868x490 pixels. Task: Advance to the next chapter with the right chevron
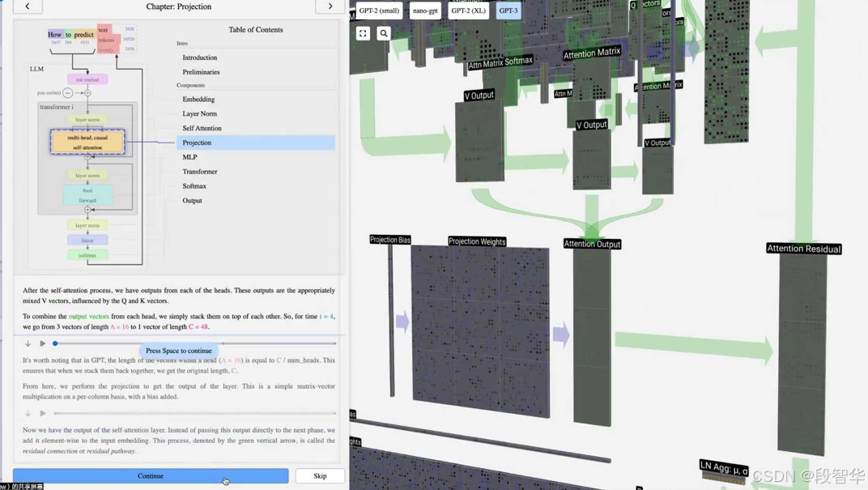(330, 6)
